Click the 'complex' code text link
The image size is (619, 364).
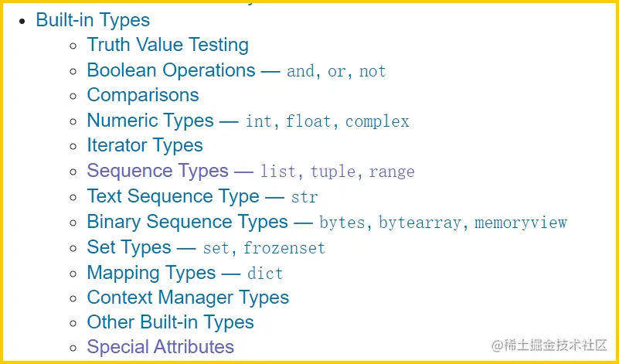(x=377, y=122)
